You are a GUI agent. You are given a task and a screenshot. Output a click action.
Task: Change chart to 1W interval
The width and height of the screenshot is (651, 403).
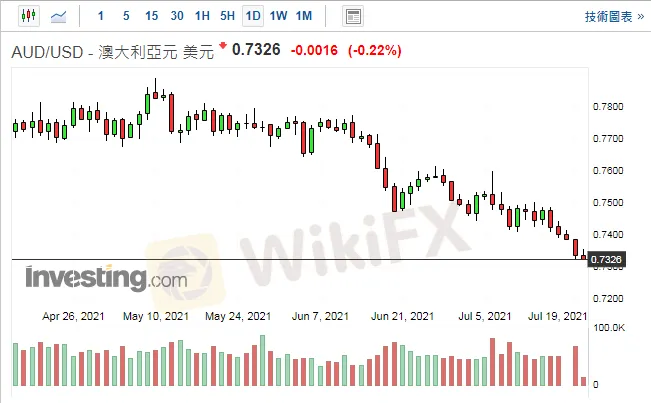coord(278,16)
